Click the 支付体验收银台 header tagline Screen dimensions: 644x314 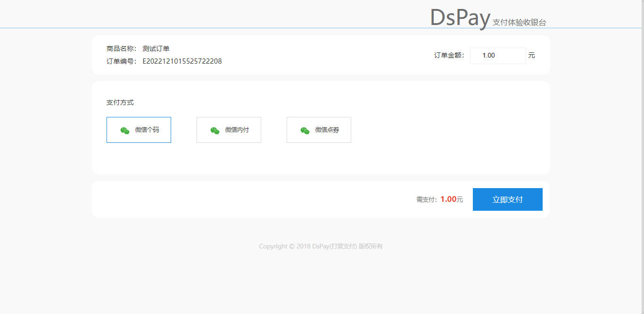[519, 23]
